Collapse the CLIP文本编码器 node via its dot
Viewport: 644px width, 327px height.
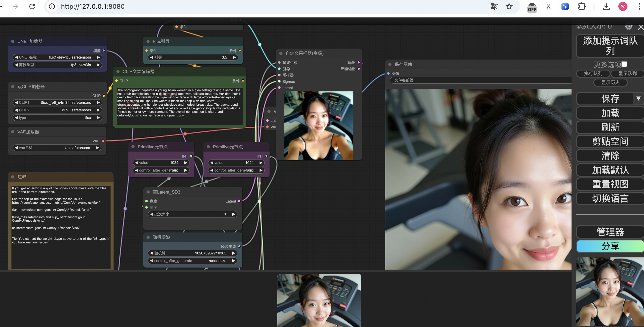[118, 72]
